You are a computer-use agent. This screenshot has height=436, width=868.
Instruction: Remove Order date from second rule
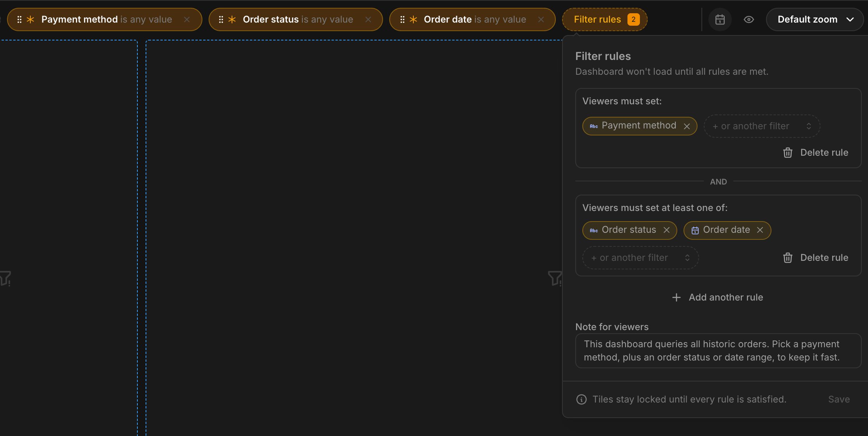pos(760,230)
